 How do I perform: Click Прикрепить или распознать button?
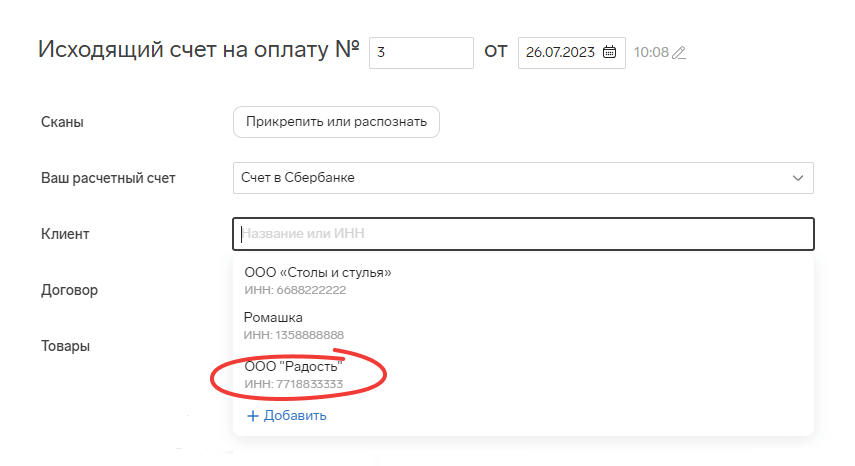coord(336,122)
